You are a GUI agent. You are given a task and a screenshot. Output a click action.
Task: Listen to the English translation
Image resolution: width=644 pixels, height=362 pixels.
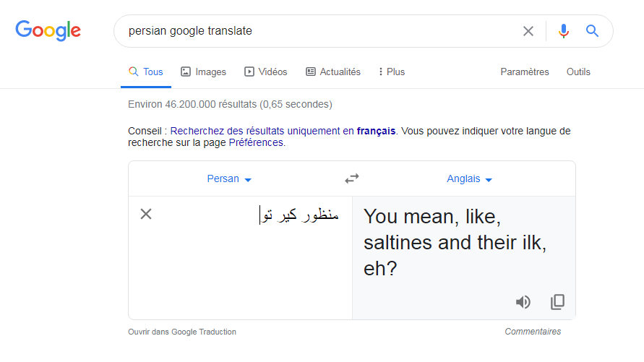point(523,302)
